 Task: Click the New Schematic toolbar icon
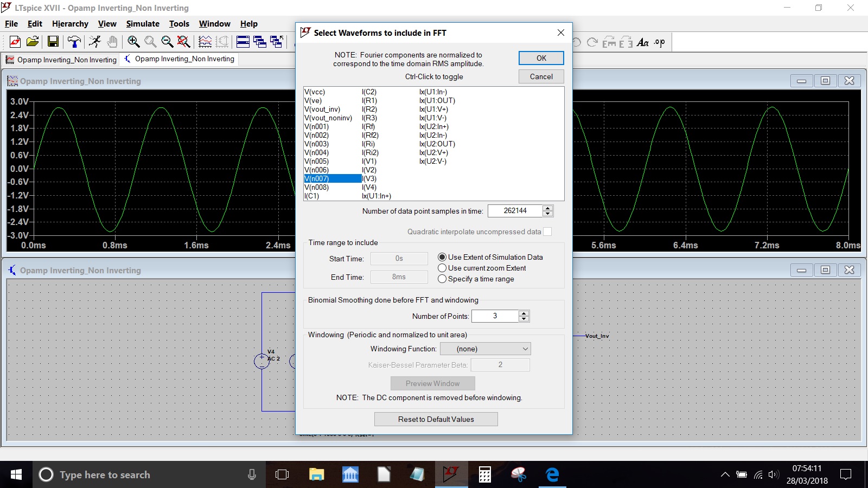click(15, 42)
